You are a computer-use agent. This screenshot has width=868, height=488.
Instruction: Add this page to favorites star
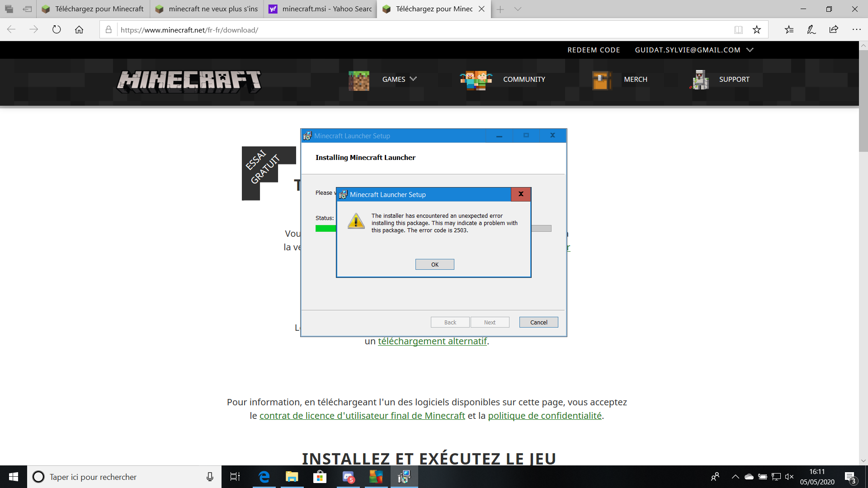(x=757, y=30)
